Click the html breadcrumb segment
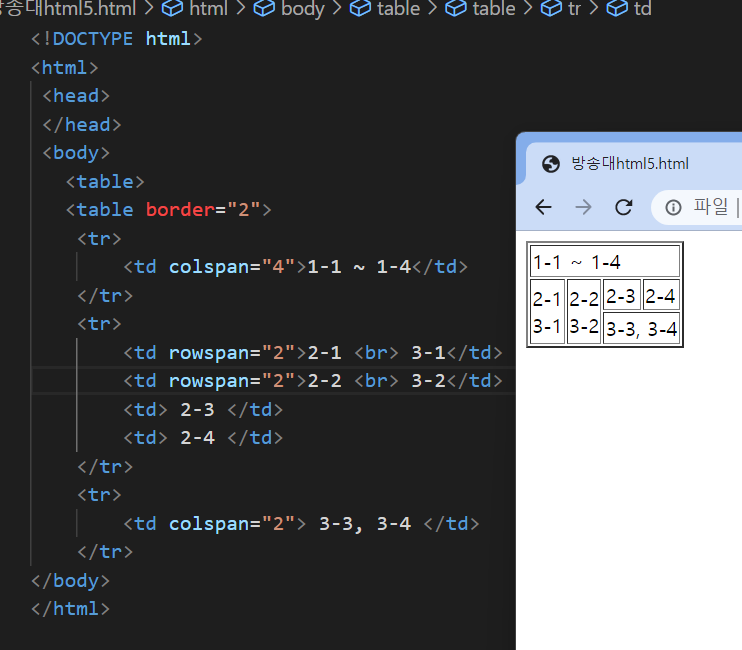The width and height of the screenshot is (742, 650). [208, 9]
